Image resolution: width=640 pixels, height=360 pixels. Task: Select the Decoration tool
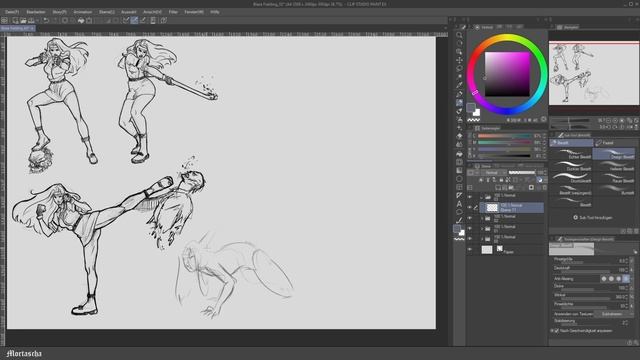pyautogui.click(x=459, y=128)
